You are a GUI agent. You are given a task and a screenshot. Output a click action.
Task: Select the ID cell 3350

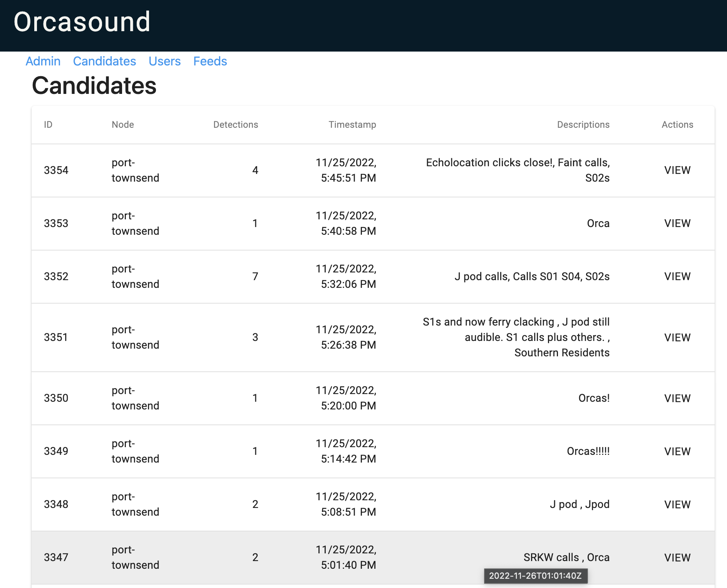click(56, 398)
